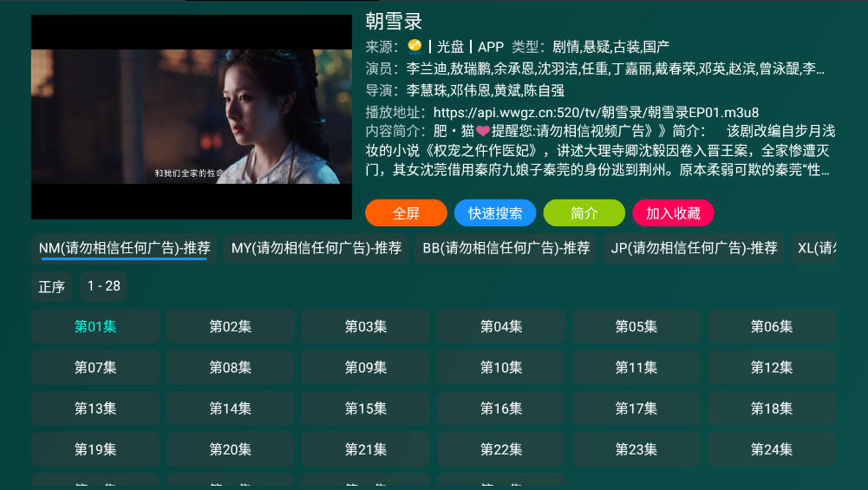
Task: Open 快速搜索 quick search
Action: (495, 213)
